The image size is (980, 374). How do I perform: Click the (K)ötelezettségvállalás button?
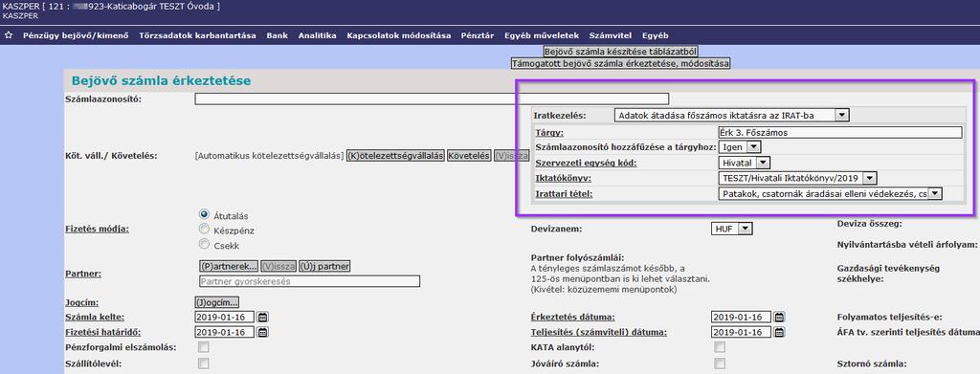395,156
